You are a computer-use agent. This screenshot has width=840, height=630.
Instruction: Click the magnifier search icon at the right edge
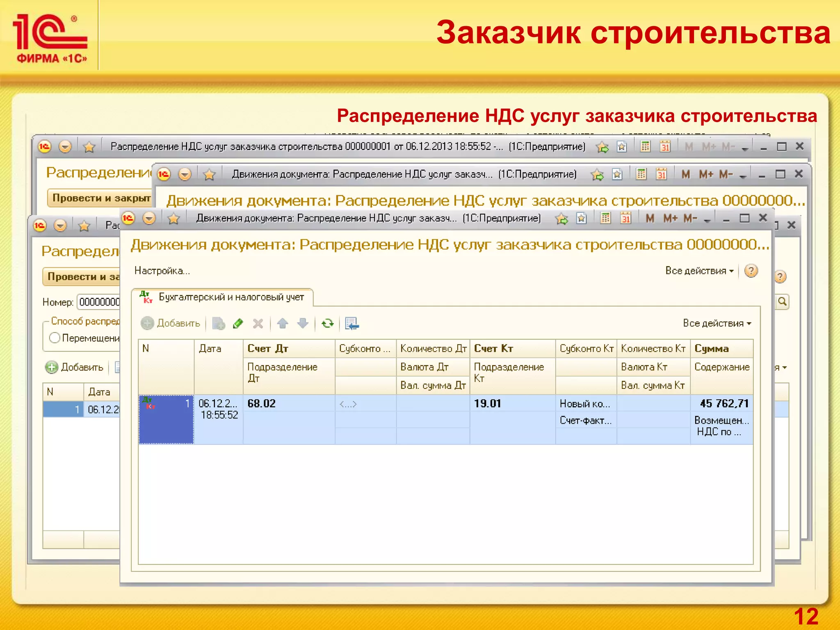tap(782, 302)
